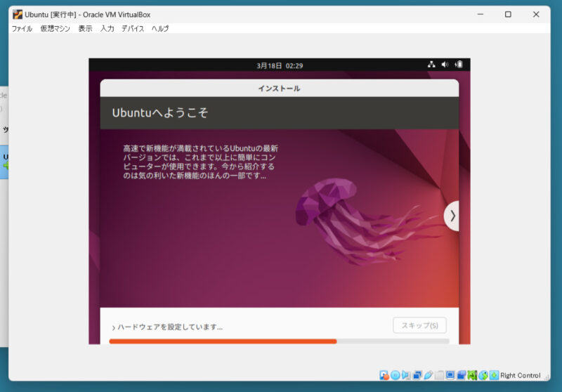Click the VirtualBox app icon in title bar
Image resolution: width=562 pixels, height=392 pixels.
pos(18,14)
